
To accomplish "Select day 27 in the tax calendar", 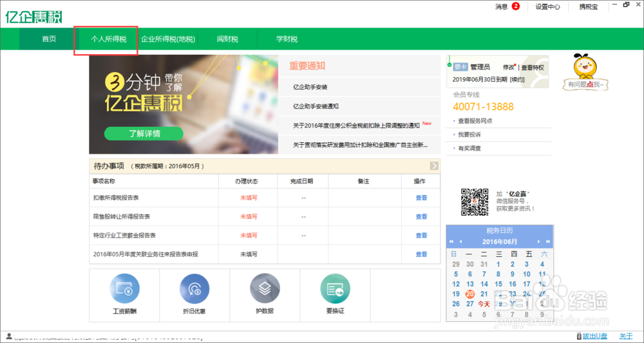I will (470, 304).
